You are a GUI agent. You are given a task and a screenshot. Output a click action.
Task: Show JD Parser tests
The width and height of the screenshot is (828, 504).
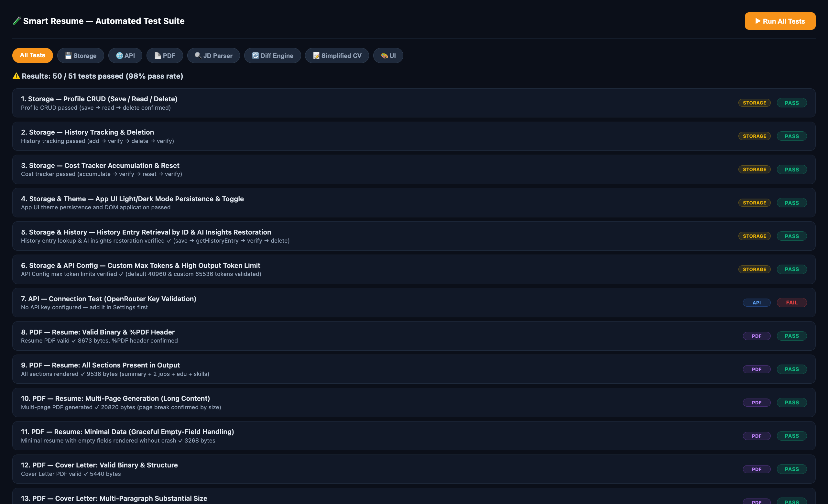[x=213, y=55]
